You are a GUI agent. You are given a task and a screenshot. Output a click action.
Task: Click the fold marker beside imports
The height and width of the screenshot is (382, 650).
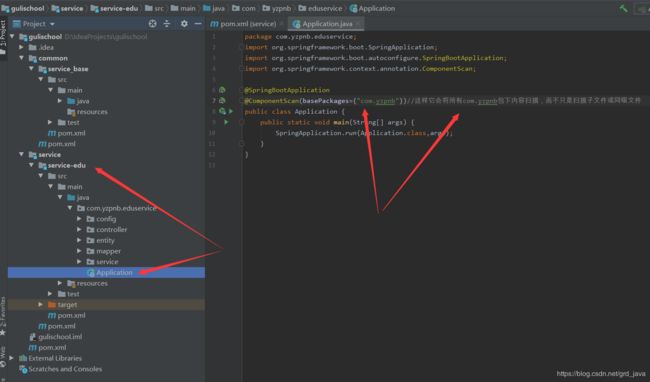point(241,47)
